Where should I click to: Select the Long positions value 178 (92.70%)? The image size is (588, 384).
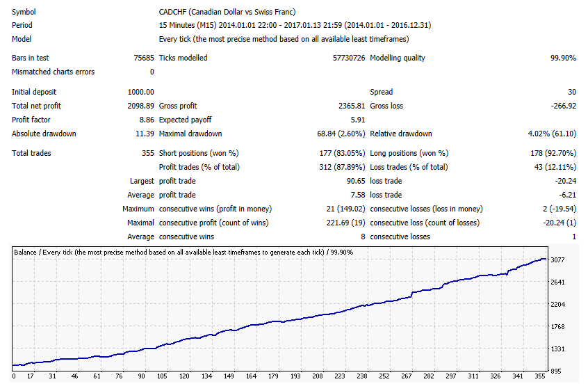pyautogui.click(x=553, y=153)
